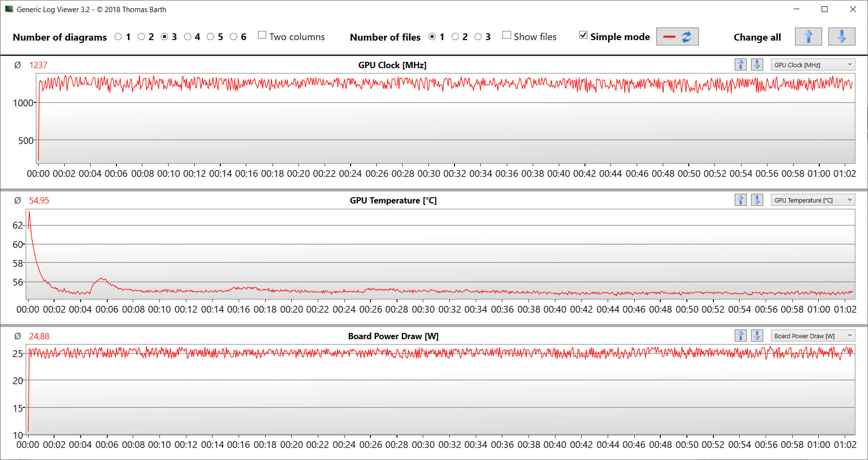Viewport: 868px width, 460px height.
Task: Select 6 for number of diagrams
Action: [234, 37]
